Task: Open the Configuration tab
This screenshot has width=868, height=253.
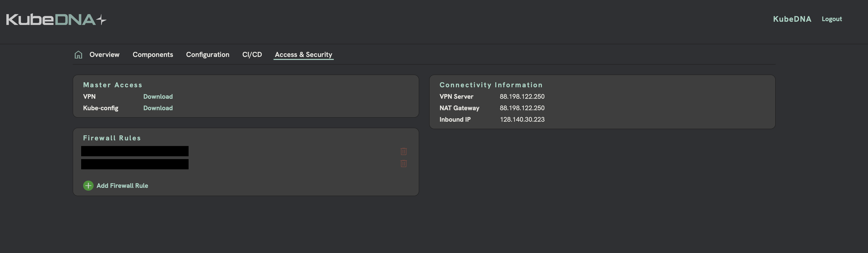Action: point(208,54)
